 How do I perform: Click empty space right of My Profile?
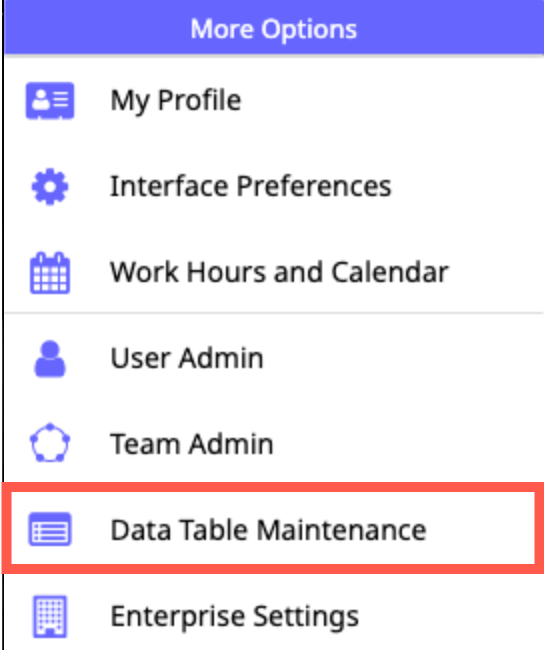tap(390, 101)
